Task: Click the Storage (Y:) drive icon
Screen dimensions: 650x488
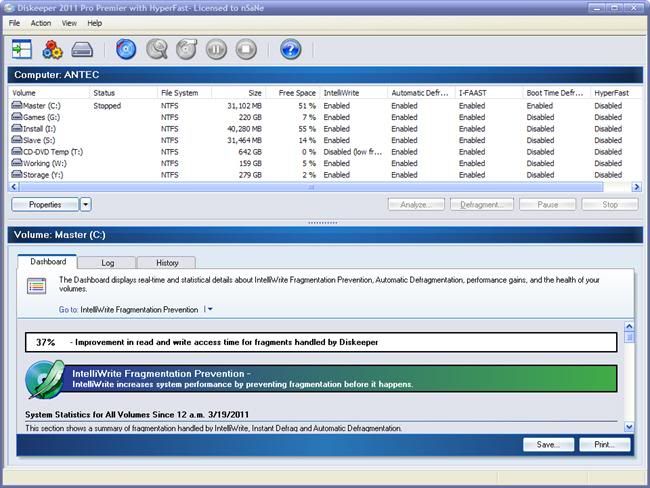Action: (17, 175)
